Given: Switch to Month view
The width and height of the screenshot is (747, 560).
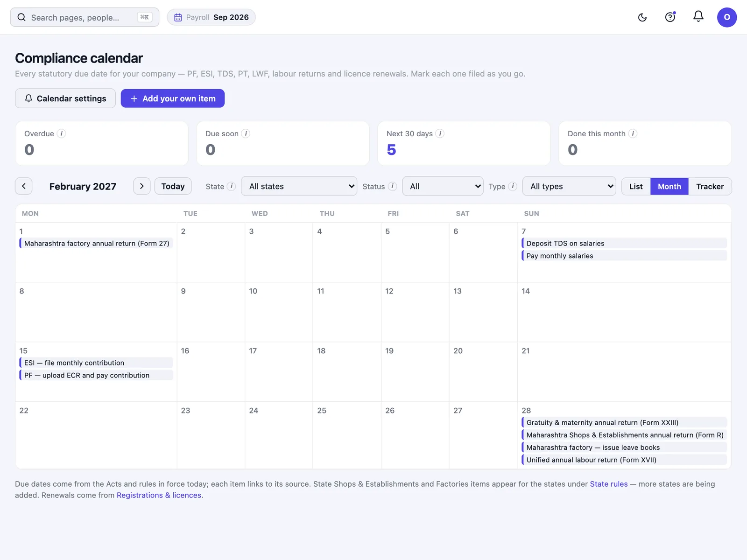Looking at the screenshot, I should (669, 186).
